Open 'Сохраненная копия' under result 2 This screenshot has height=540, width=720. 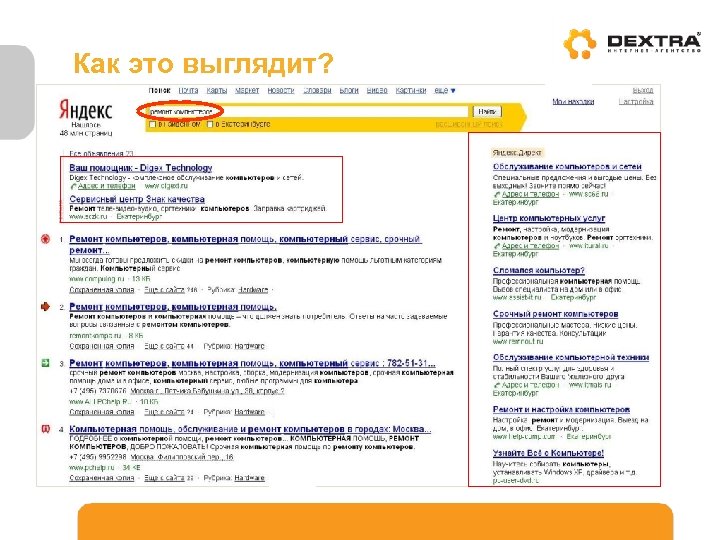(101, 346)
